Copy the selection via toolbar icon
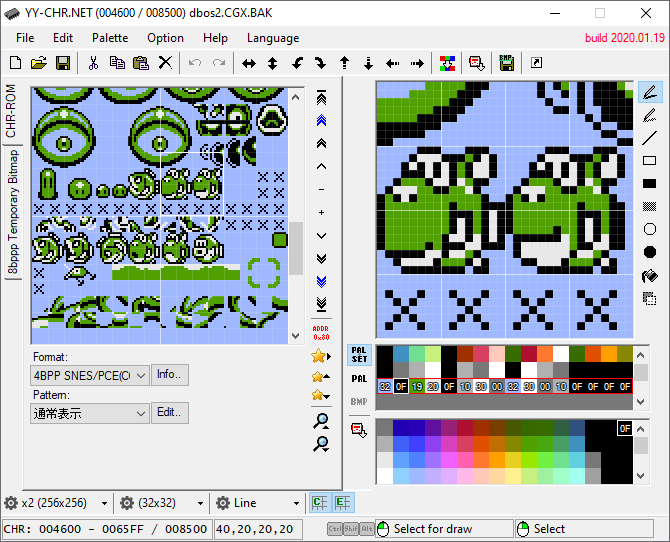 click(x=117, y=63)
